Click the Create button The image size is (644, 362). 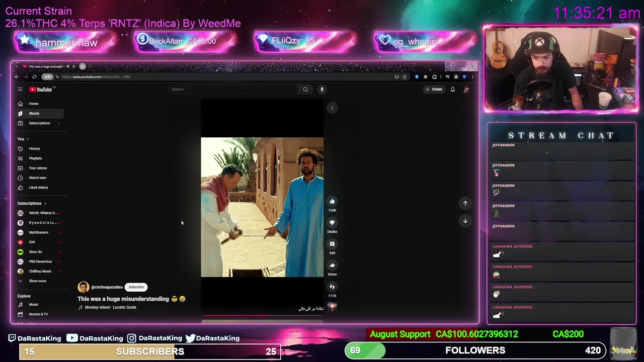(434, 89)
